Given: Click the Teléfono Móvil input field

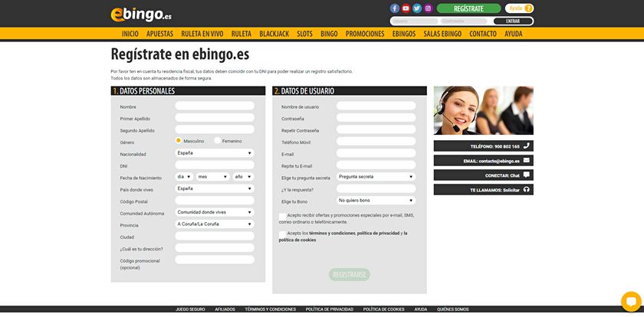Looking at the screenshot, I should [x=376, y=142].
